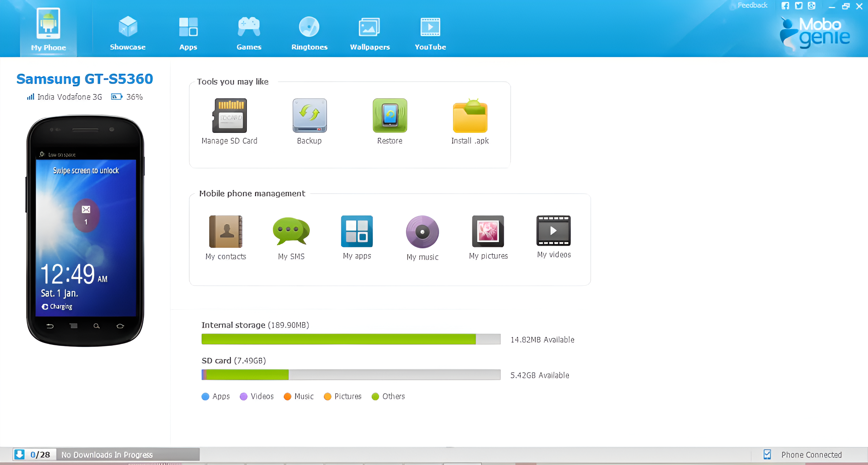Click the Backup tool icon
The image size is (868, 465).
[309, 116]
